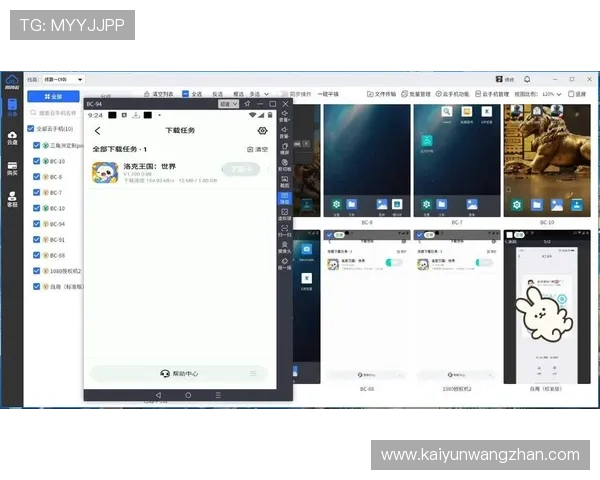Uncheck the BC-94 checkbox in device list
Image resolution: width=600 pixels, height=480 pixels.
36,224
